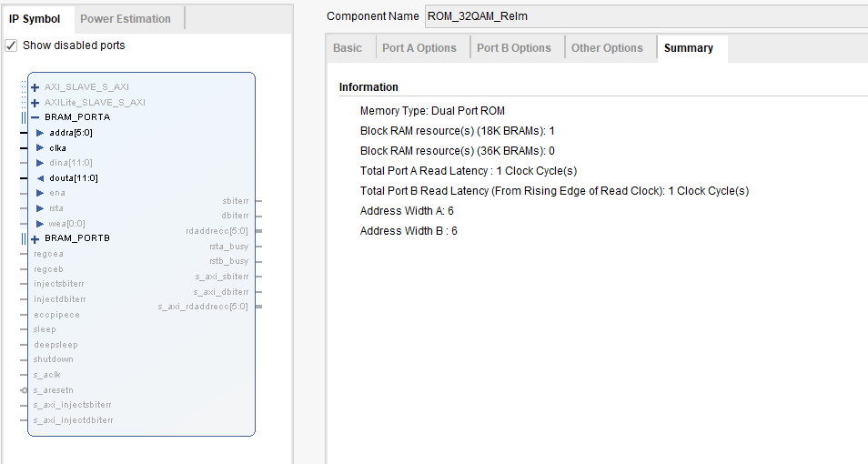
Task: Open the Power Estimation tab
Action: tap(126, 19)
